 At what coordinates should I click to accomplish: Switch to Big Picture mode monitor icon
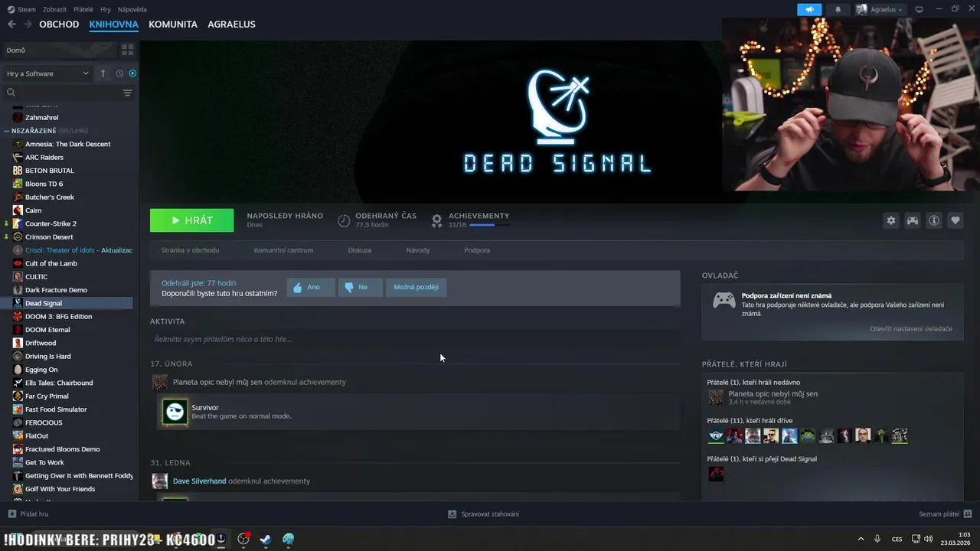coord(920,9)
